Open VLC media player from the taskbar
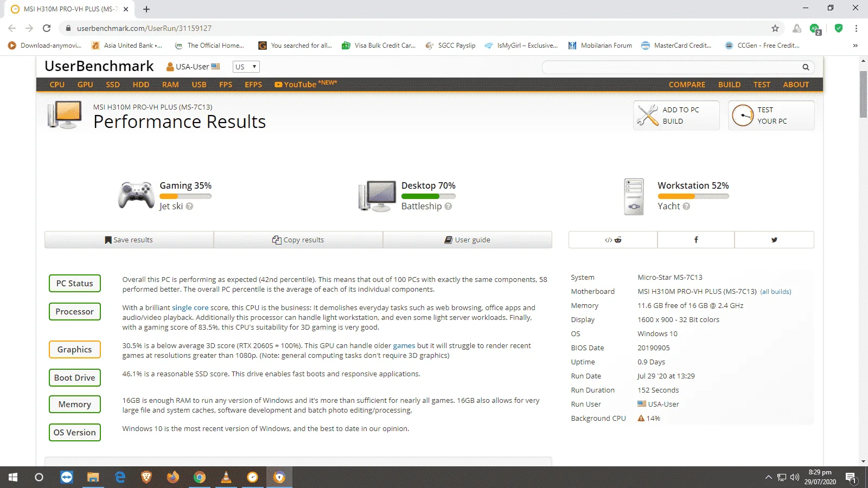The image size is (868, 488). [226, 477]
